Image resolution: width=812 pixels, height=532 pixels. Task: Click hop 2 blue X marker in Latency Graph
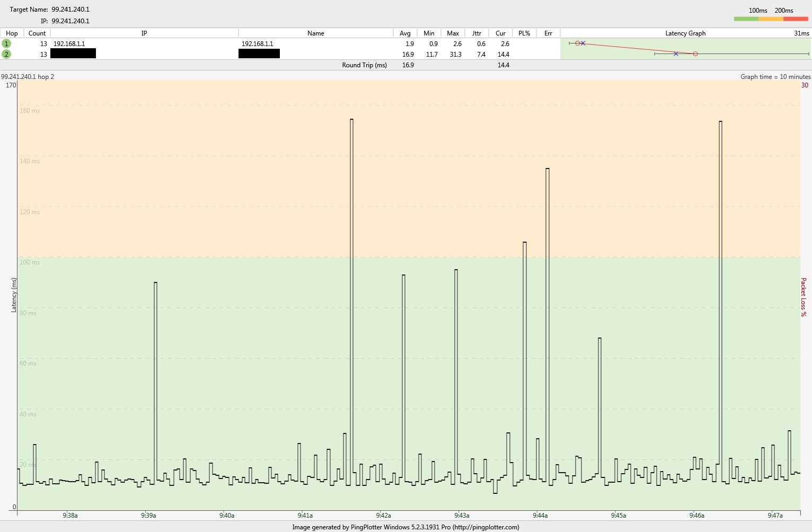point(676,54)
